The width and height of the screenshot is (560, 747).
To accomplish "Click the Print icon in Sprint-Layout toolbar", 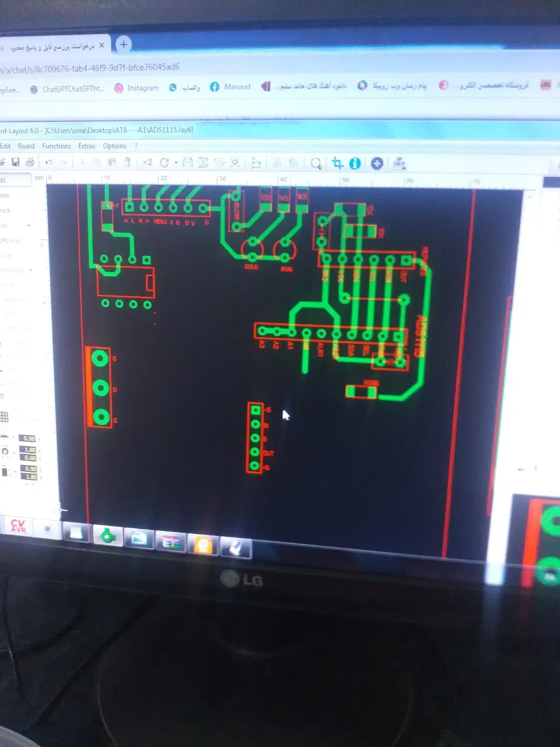I will click(30, 162).
